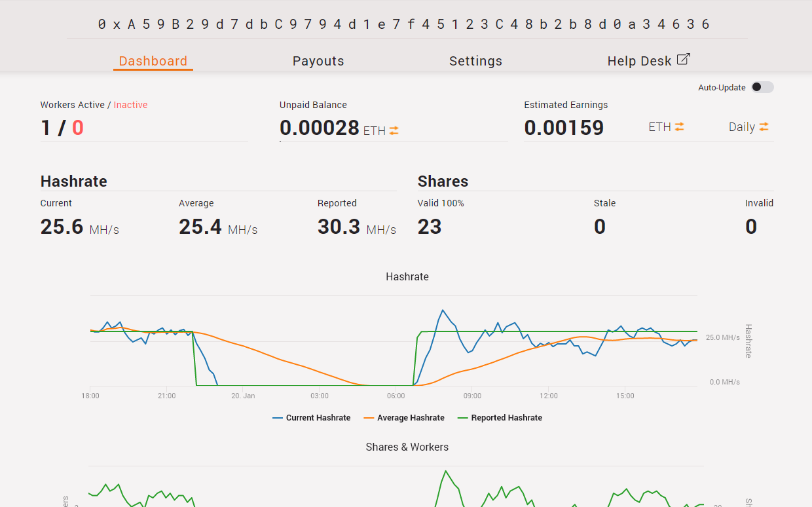The image size is (812, 507).
Task: Change the Daily earnings period
Action: (742, 127)
